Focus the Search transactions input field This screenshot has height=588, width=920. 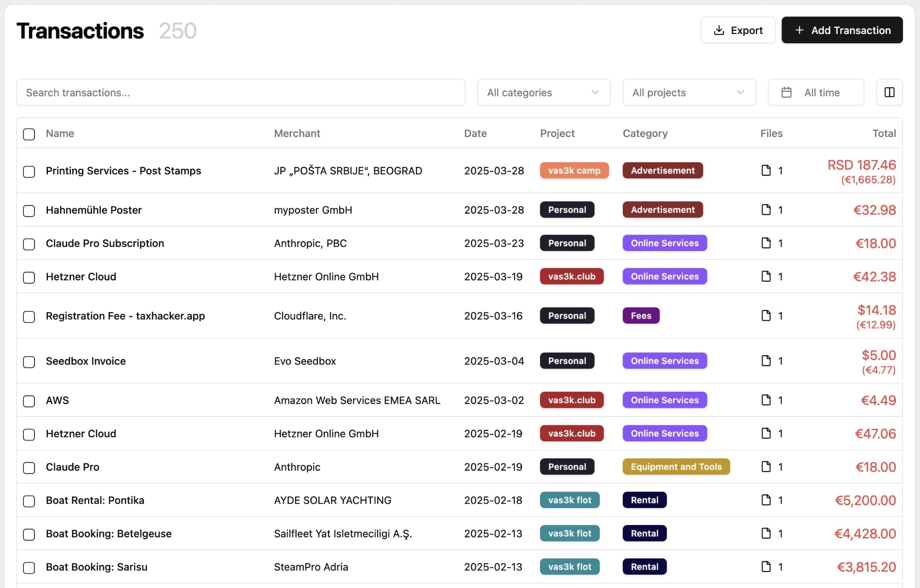tap(241, 92)
